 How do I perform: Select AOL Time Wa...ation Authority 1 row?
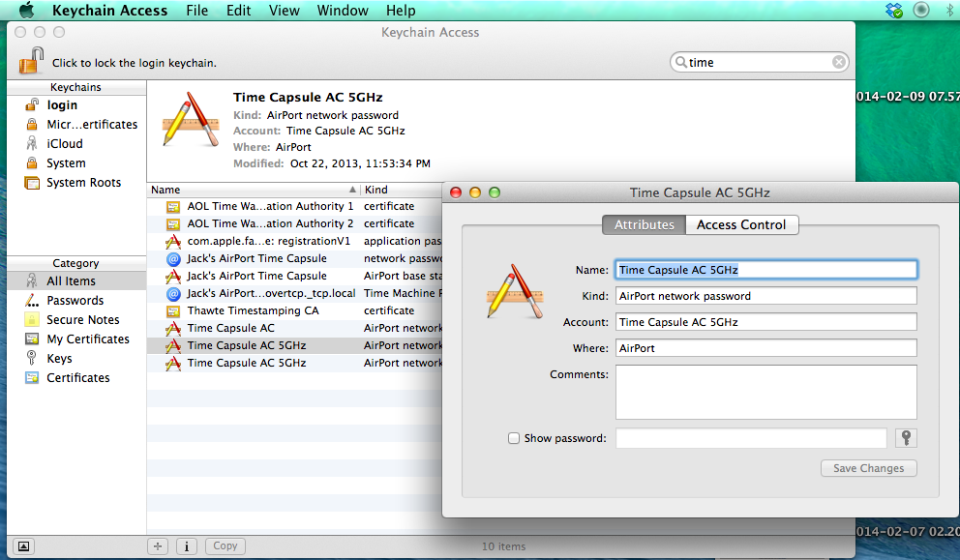pyautogui.click(x=294, y=206)
